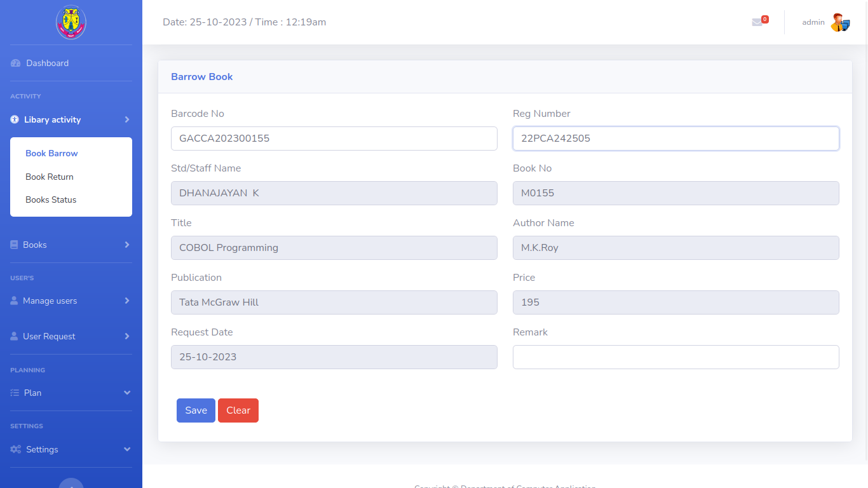This screenshot has width=868, height=488.
Task: Click the college logo in the sidebar
Action: pos(71,22)
